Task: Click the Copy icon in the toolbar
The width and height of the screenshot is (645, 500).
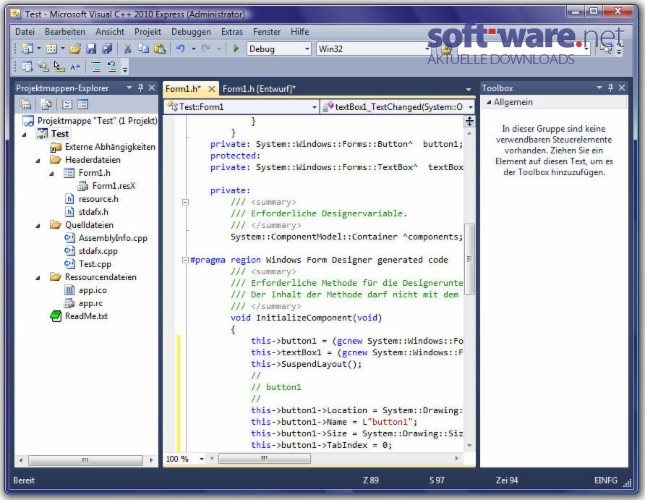Action: 144,49
